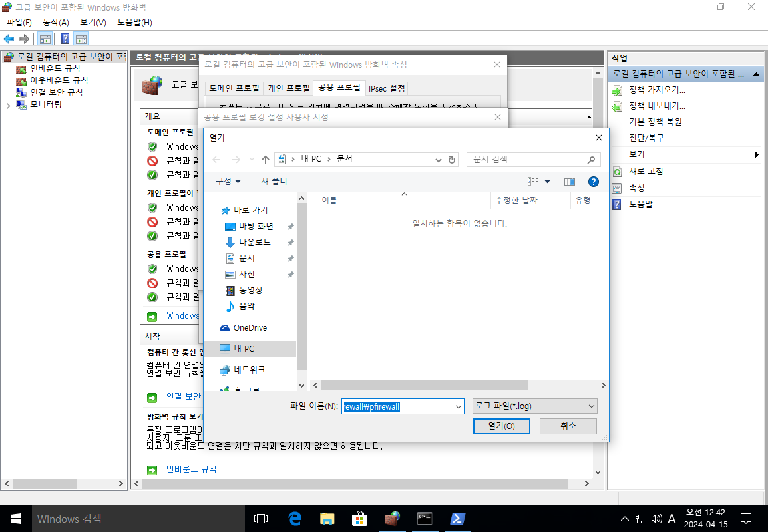Click 진단/복구 action

(646, 138)
